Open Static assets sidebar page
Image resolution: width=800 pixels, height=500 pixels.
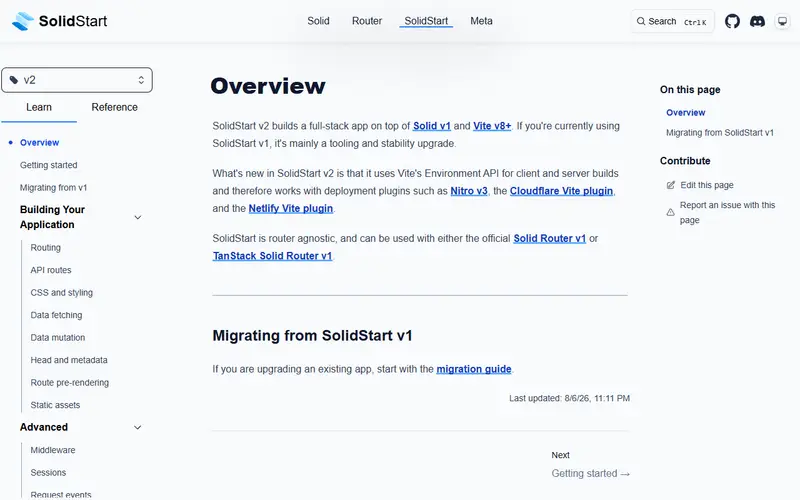click(55, 405)
